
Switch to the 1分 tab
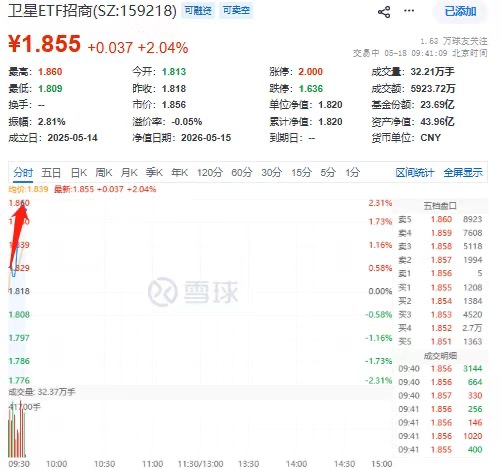click(x=352, y=173)
